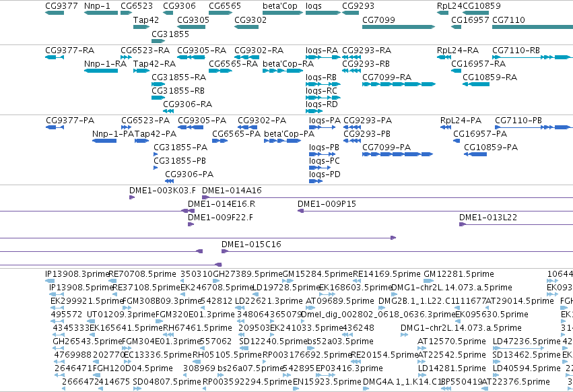573x392 pixels.
Task: Select the CG16957 gene label
Action: click(x=470, y=20)
